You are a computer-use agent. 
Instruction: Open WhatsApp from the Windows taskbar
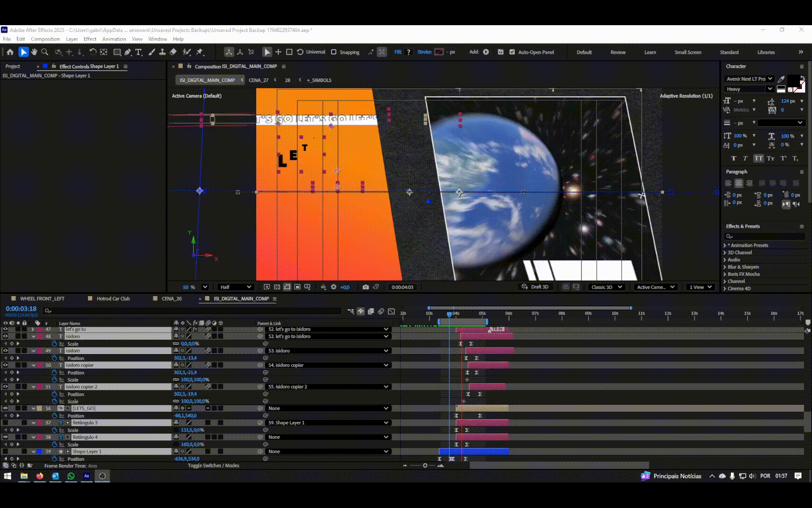(x=71, y=476)
